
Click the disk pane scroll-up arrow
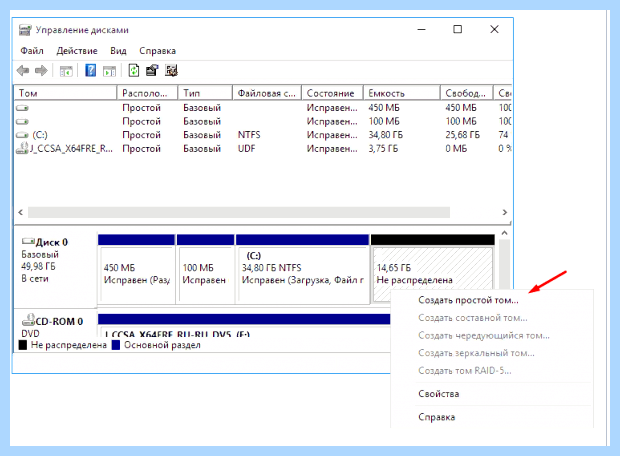(504, 233)
